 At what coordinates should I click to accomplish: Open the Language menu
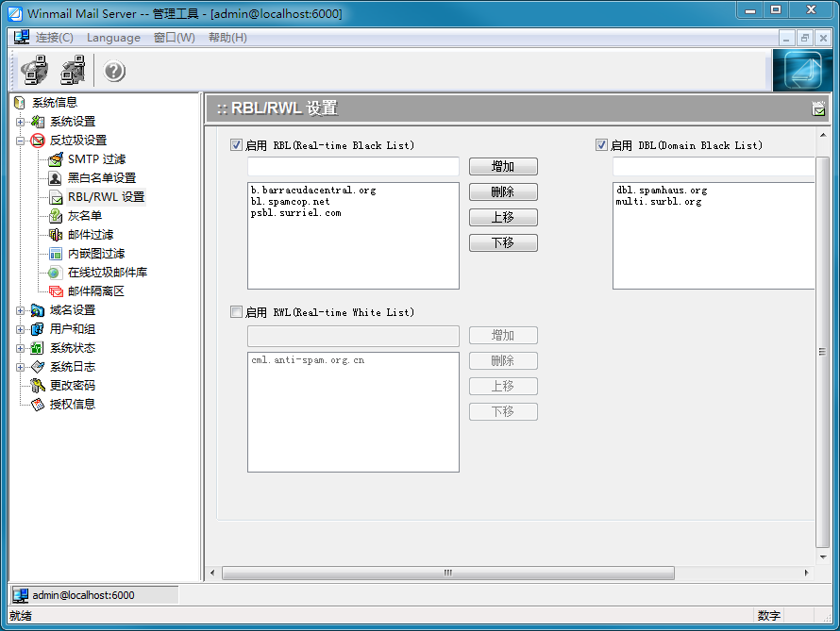tap(113, 38)
